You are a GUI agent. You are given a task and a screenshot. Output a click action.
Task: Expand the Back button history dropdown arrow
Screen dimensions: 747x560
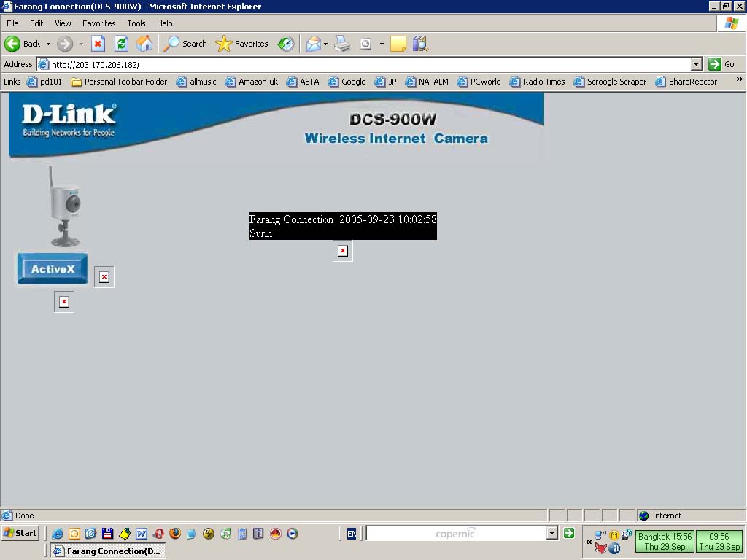48,44
